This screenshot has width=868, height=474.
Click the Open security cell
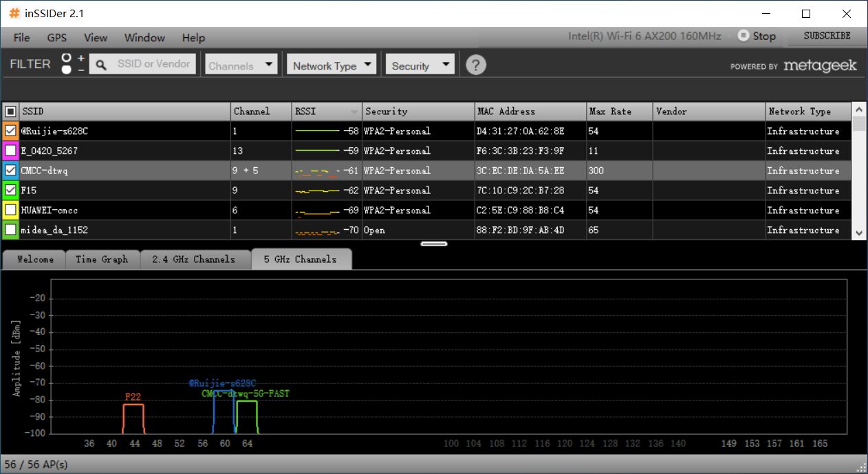tap(375, 230)
